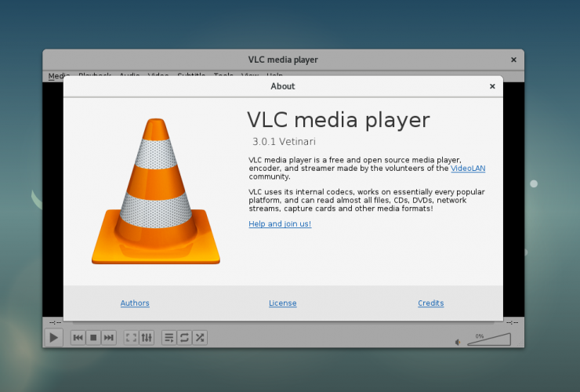Toggle loop repeat mode
The width and height of the screenshot is (580, 392).
pyautogui.click(x=184, y=338)
